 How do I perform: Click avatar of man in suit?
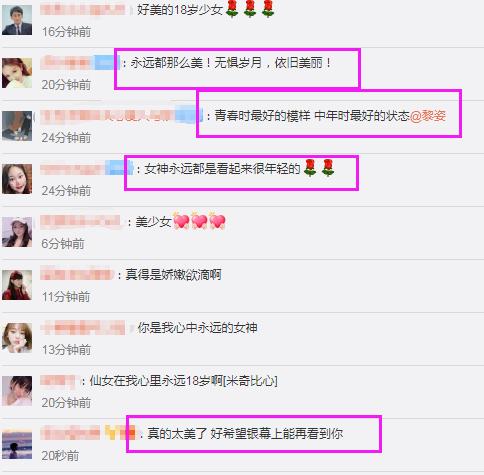17,20
